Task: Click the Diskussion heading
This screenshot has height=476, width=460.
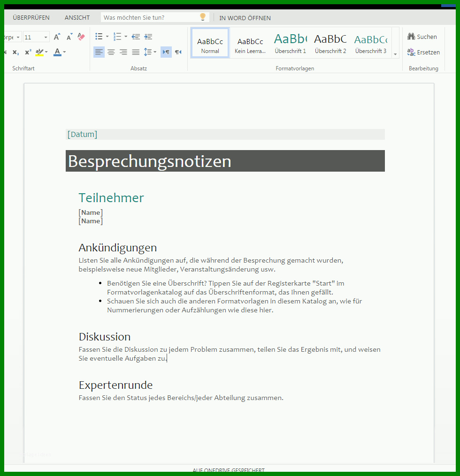Action: [105, 337]
